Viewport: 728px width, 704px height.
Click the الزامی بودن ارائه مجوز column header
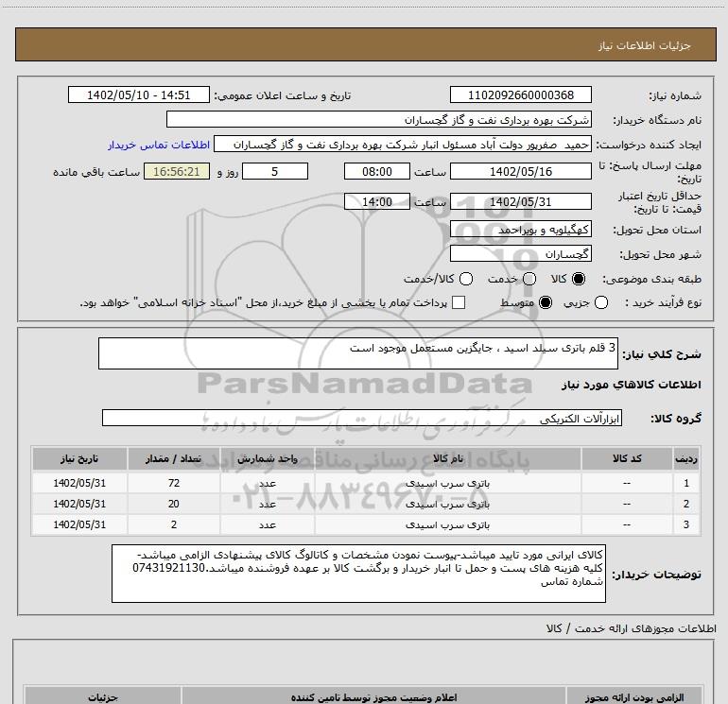[633, 697]
